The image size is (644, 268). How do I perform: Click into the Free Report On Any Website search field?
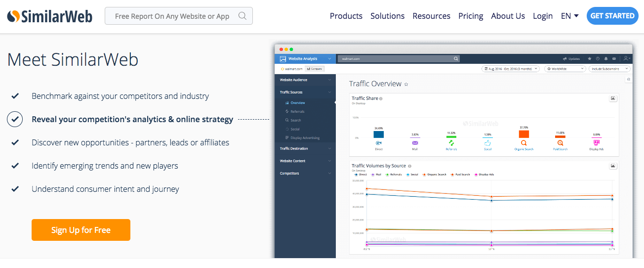point(172,16)
